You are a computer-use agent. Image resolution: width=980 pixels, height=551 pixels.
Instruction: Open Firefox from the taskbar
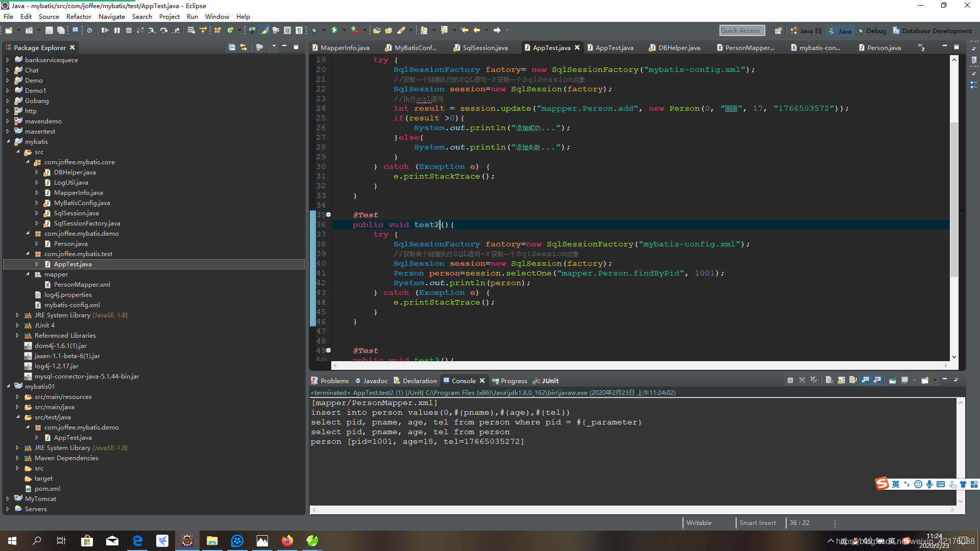point(287,540)
